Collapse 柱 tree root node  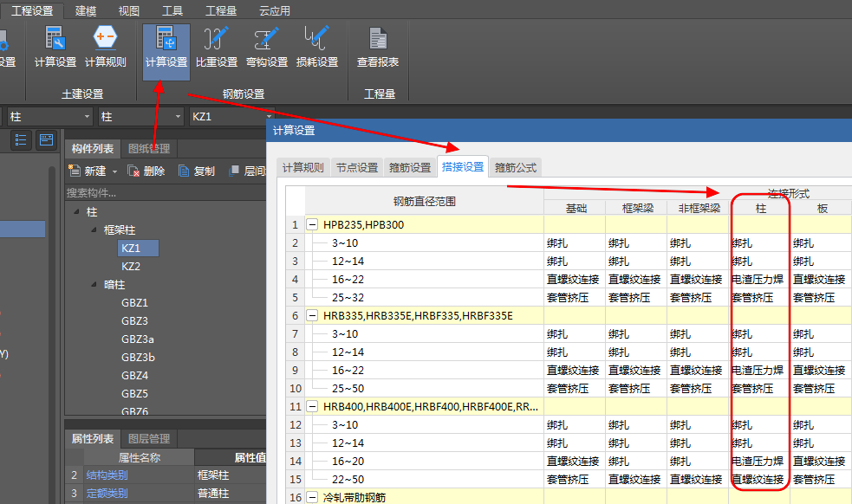tap(76, 212)
